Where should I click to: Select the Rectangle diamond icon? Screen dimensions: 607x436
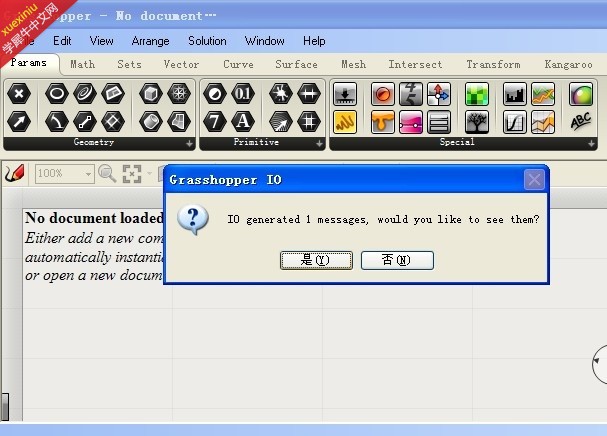tap(113, 122)
